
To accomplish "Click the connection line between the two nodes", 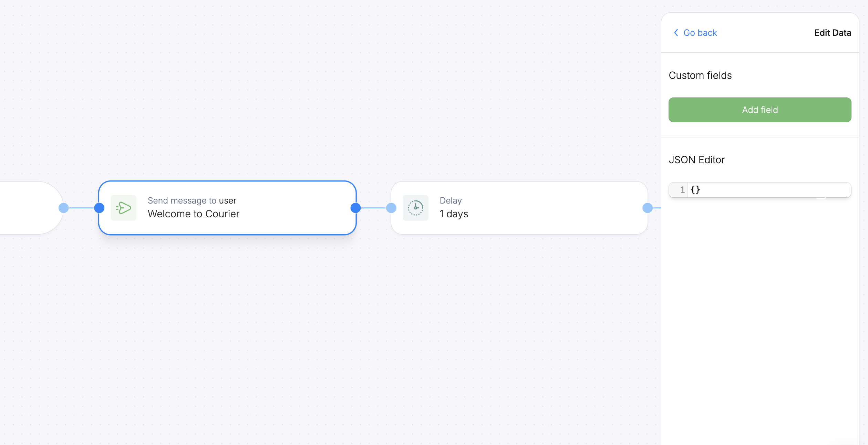I will [x=374, y=208].
